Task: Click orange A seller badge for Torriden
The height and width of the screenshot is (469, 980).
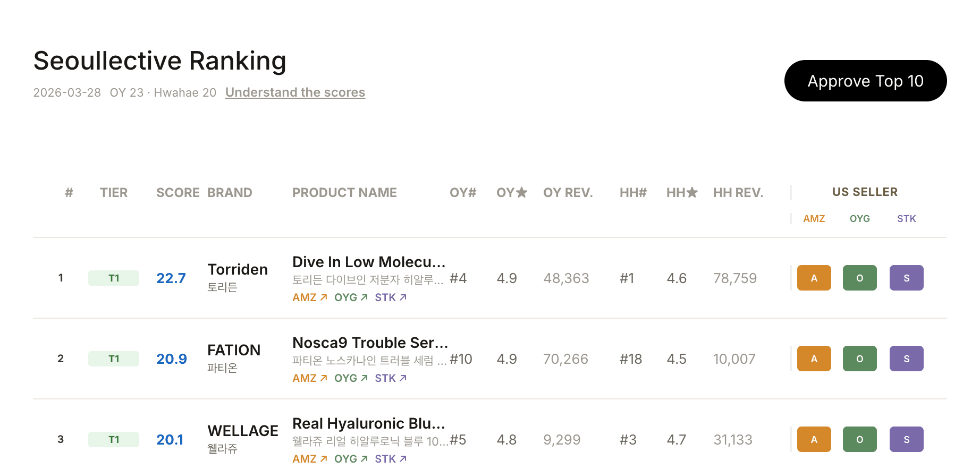Action: coord(814,278)
